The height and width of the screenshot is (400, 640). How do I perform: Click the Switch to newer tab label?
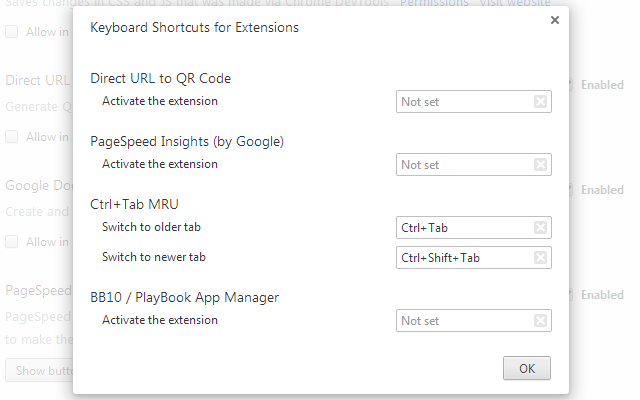point(154,257)
